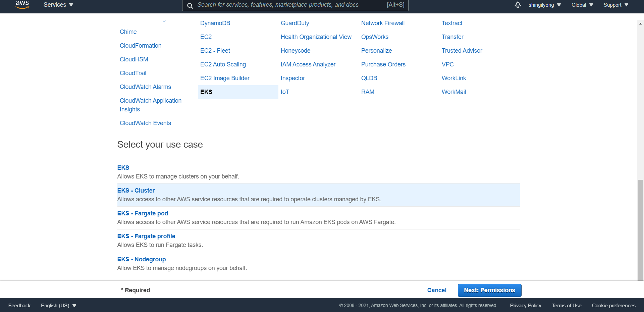644x312 pixels.
Task: Choose CloudWatch Events service
Action: pos(145,123)
